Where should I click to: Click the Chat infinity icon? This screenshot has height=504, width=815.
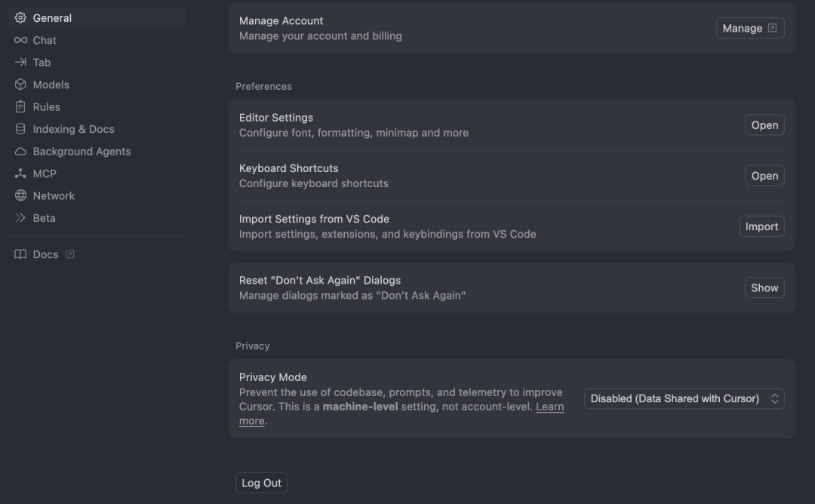pyautogui.click(x=20, y=40)
